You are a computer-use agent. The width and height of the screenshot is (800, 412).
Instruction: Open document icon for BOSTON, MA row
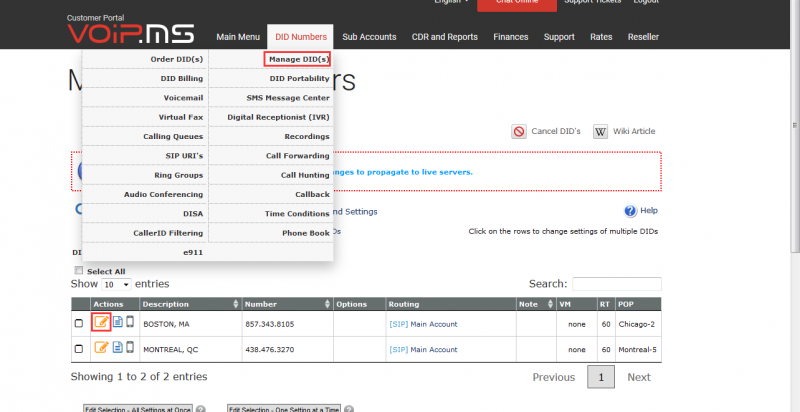pyautogui.click(x=118, y=322)
